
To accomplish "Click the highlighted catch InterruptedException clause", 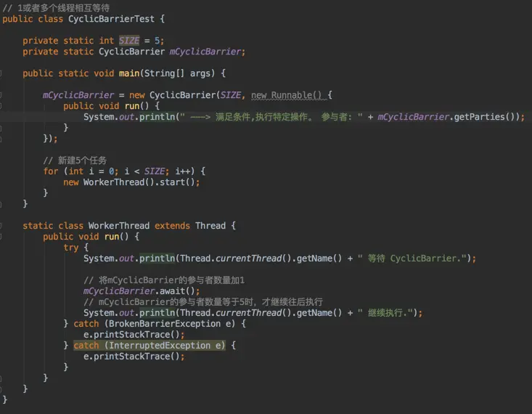I will pos(150,346).
